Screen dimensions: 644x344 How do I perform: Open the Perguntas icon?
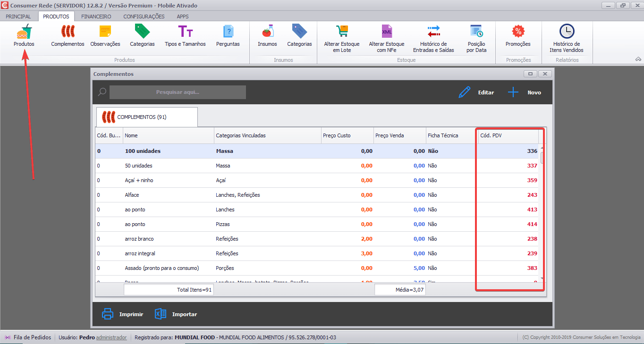click(228, 32)
